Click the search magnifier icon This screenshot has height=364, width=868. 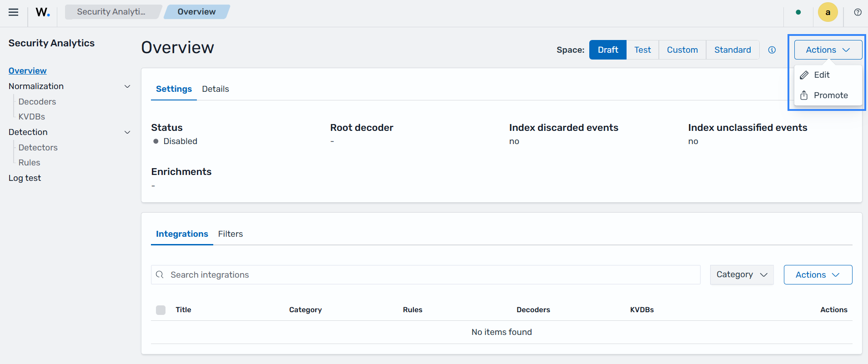pyautogui.click(x=160, y=274)
